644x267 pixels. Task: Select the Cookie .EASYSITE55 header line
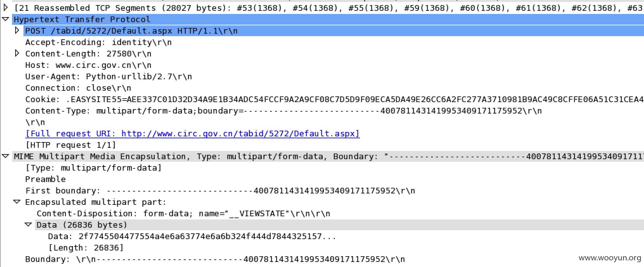click(334, 100)
